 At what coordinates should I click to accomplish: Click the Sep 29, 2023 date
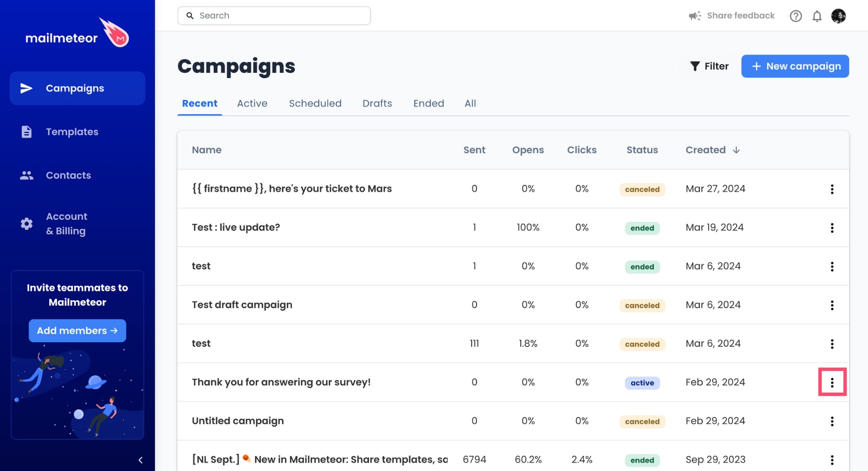pyautogui.click(x=716, y=459)
